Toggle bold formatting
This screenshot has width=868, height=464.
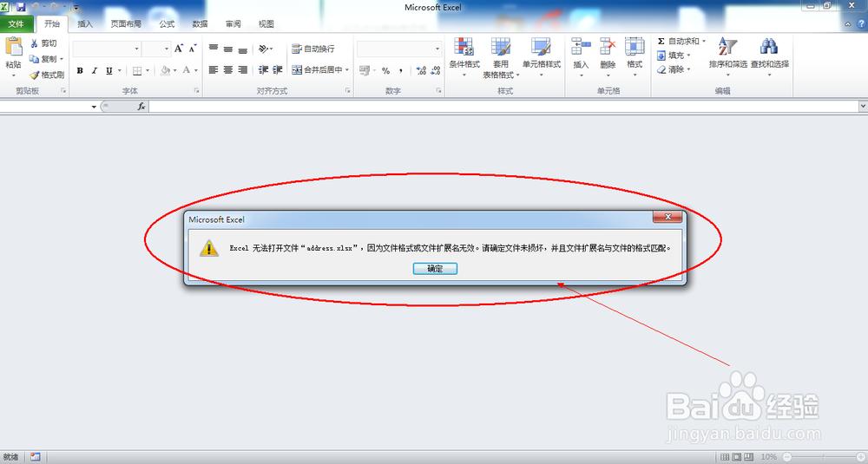pyautogui.click(x=80, y=71)
